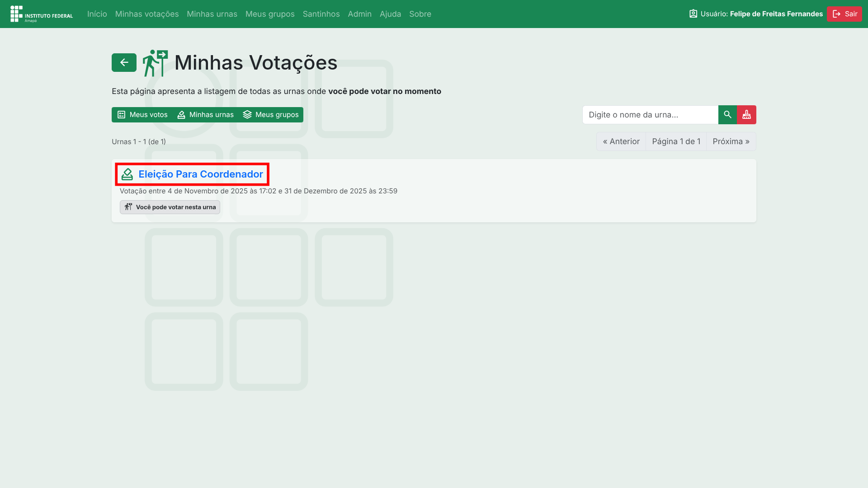
Task: Go to Anterior page
Action: point(621,141)
